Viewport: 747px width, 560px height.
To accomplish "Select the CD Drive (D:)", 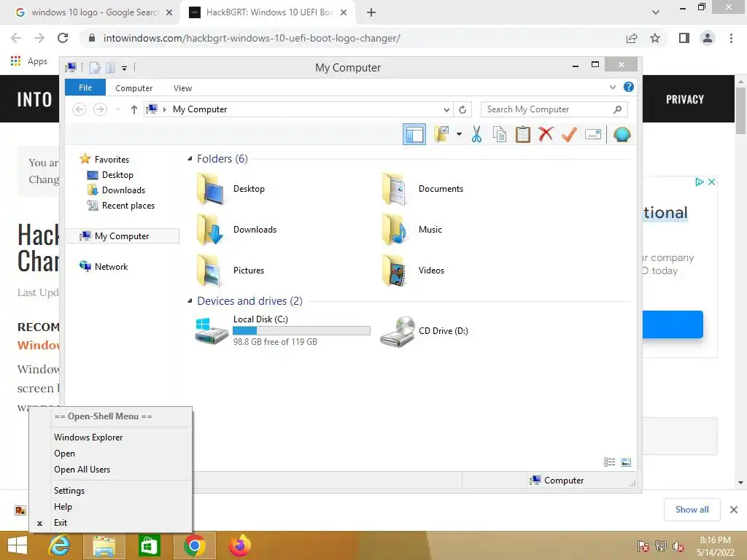I will click(x=424, y=331).
